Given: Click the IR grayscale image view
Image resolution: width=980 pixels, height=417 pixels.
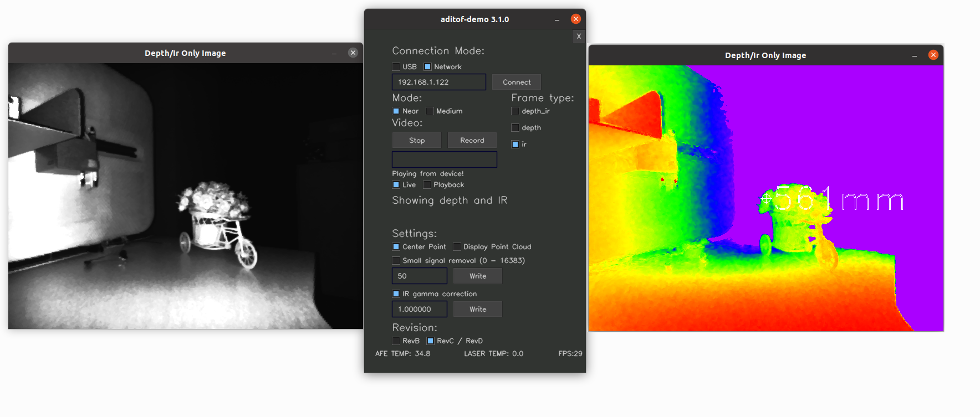Looking at the screenshot, I should (186, 196).
